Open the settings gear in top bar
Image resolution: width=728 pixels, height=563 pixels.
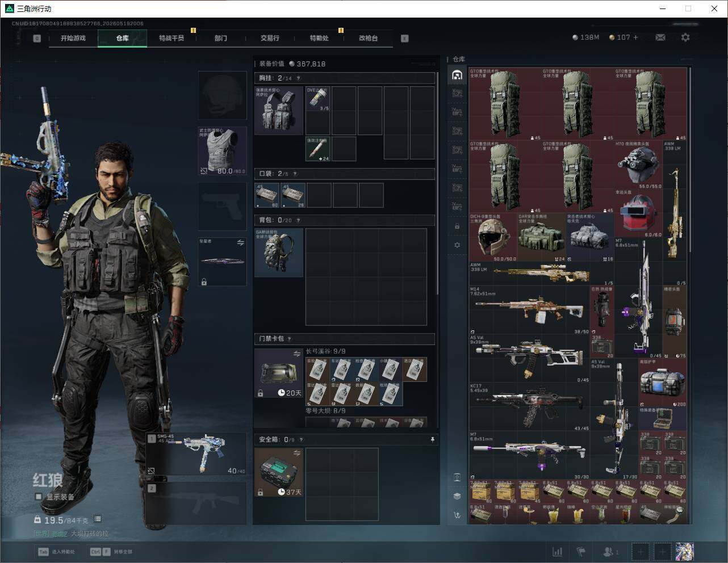pos(685,37)
